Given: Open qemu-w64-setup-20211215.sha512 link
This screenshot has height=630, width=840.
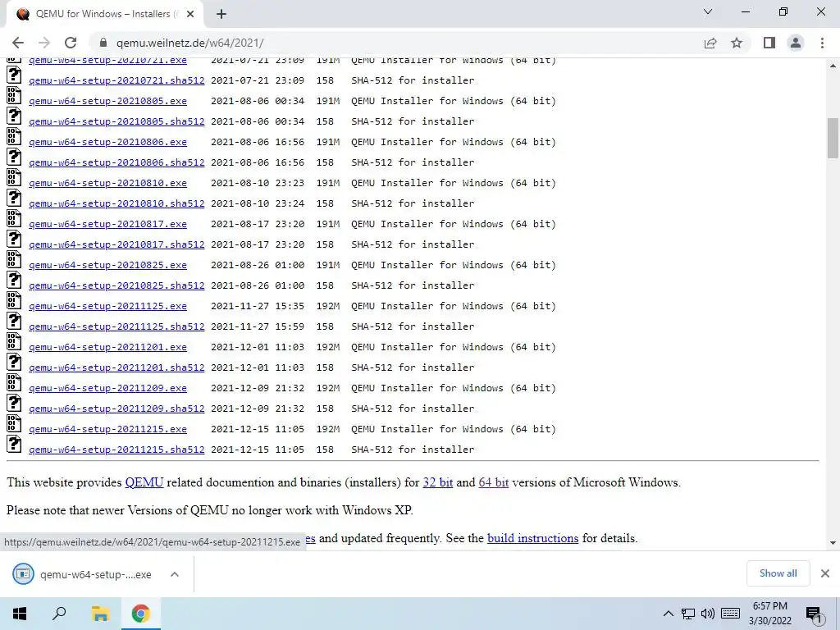Looking at the screenshot, I should pos(116,450).
